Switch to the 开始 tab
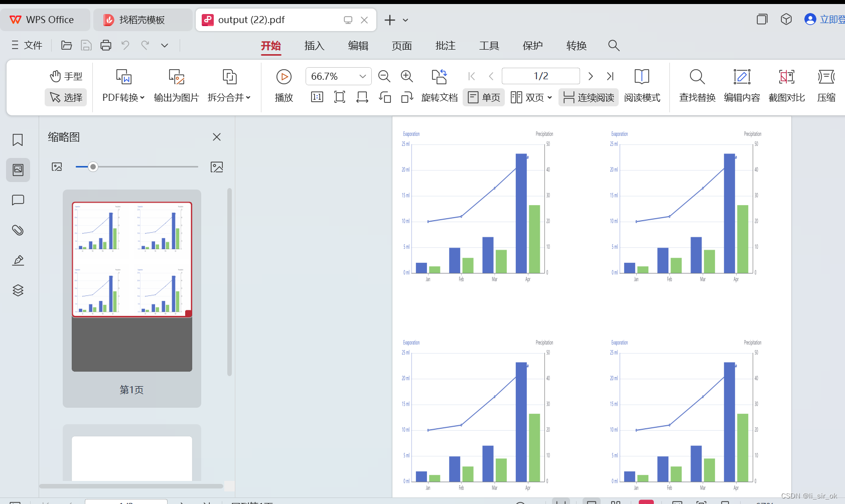This screenshot has height=504, width=845. [271, 46]
